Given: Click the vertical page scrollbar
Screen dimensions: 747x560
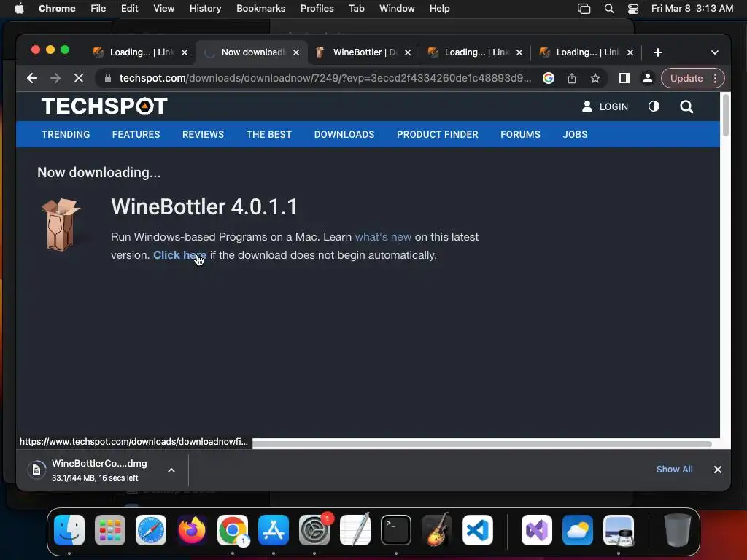Looking at the screenshot, I should coord(725,115).
